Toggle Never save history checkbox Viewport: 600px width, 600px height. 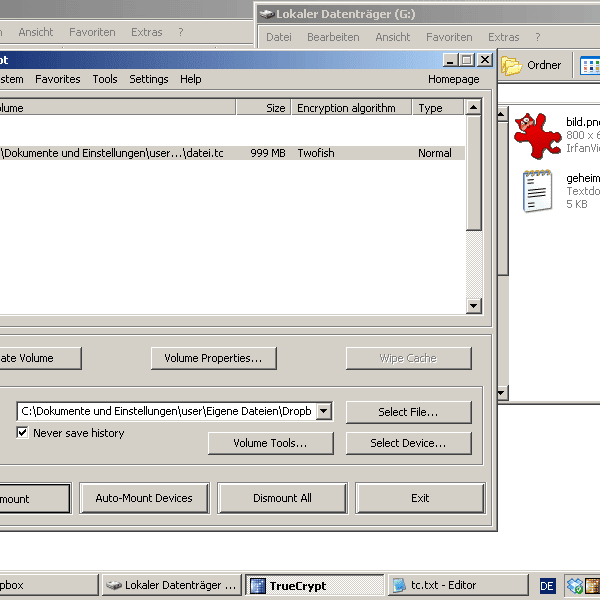pos(22,433)
